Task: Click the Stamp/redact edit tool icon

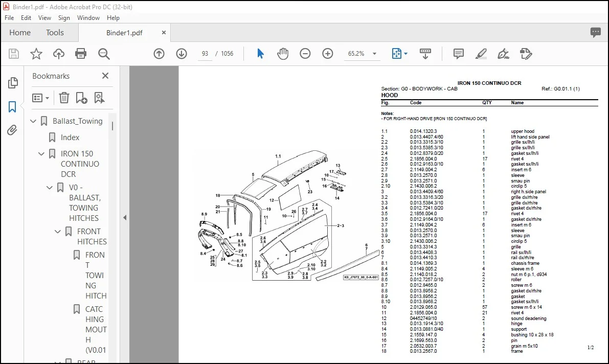Action: (526, 54)
